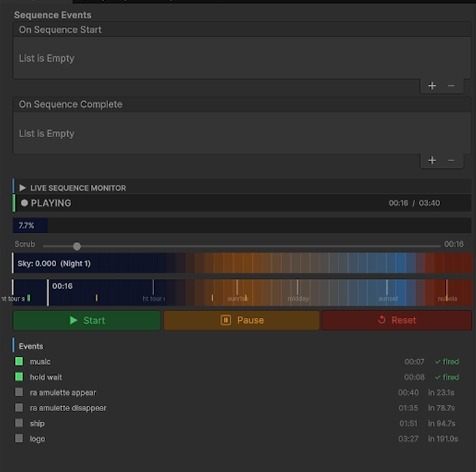The width and height of the screenshot is (476, 472).
Task: Remove entry from On Sequence Complete list
Action: 451,160
